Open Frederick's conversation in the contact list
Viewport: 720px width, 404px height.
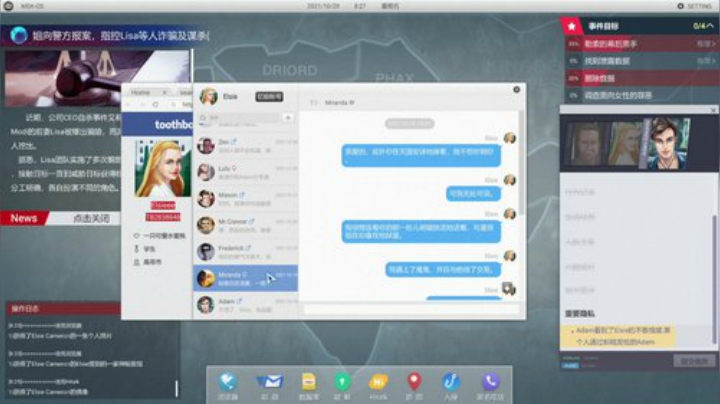(x=246, y=252)
